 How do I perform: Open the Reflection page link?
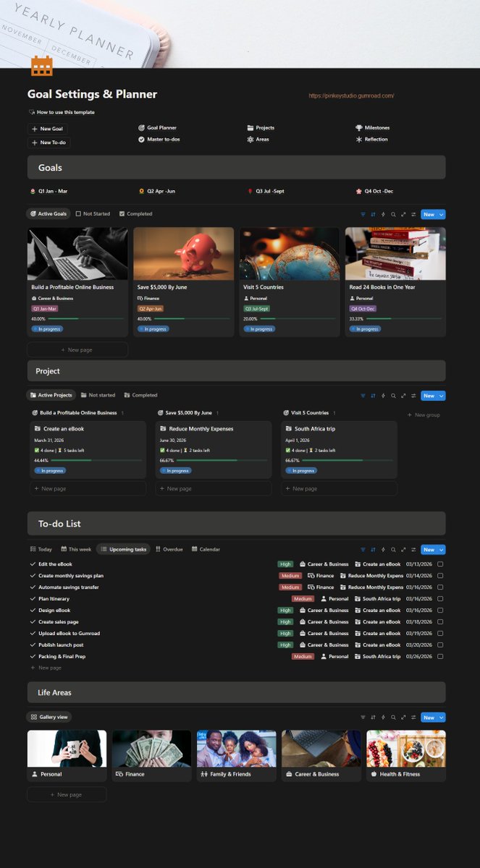coord(371,140)
